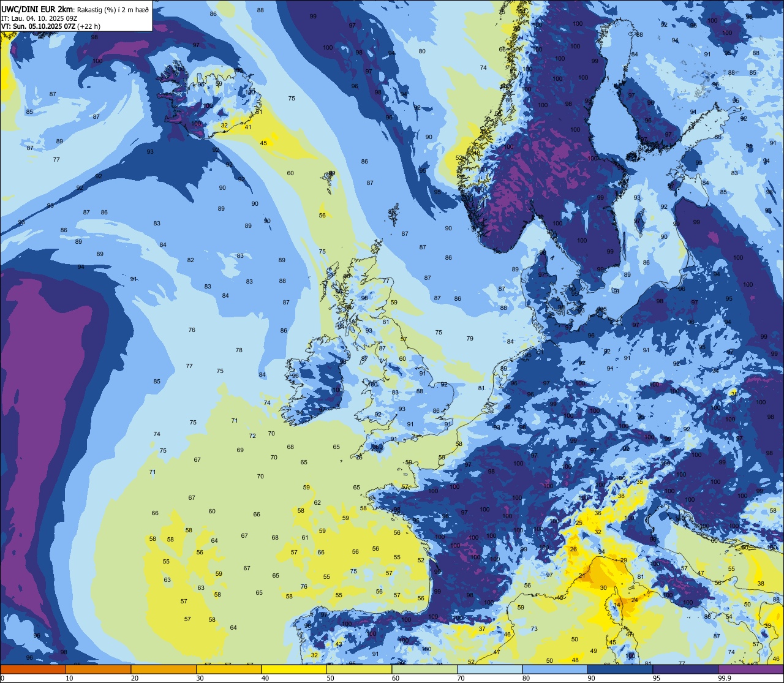Click the legend tick label 40
This screenshot has width=784, height=683.
[265, 678]
